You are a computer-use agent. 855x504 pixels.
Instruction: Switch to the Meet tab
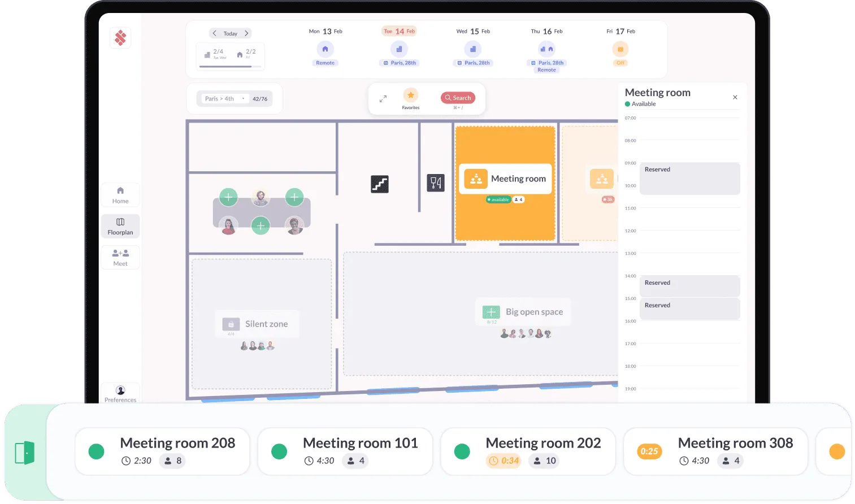point(120,258)
